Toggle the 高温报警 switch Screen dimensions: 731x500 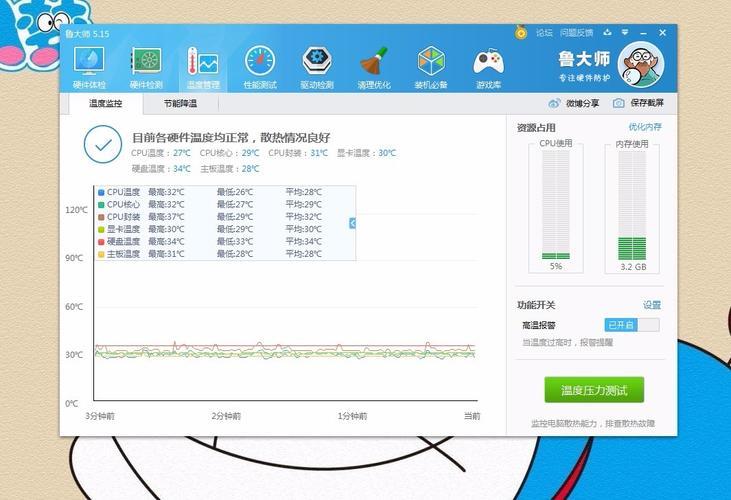(632, 325)
